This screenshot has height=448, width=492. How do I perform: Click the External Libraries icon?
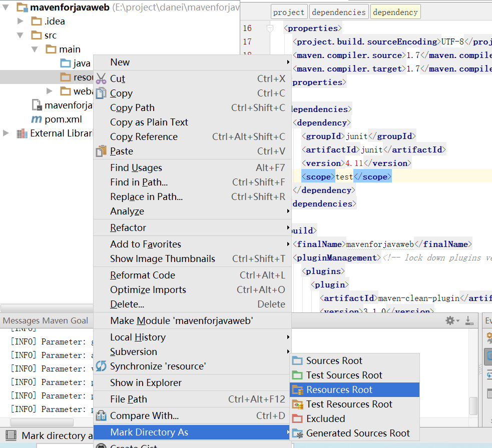22,133
